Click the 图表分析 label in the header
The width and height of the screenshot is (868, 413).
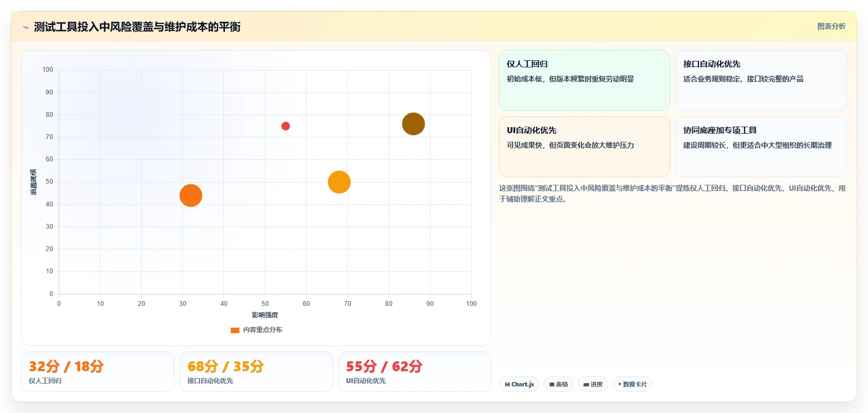[831, 26]
